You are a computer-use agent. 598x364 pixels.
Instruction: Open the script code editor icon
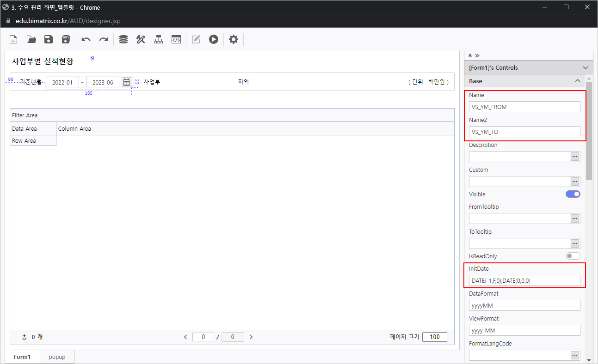[176, 40]
